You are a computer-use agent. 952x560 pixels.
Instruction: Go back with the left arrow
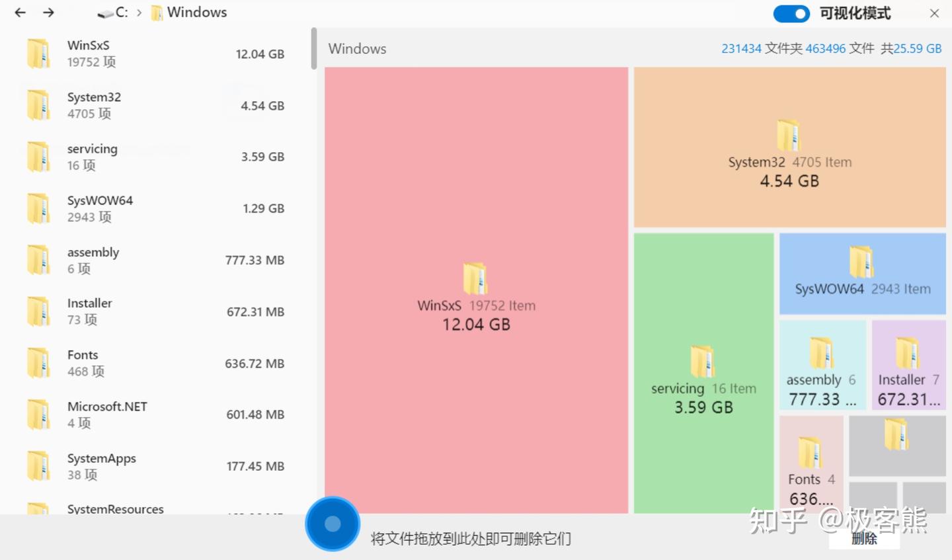click(x=20, y=13)
